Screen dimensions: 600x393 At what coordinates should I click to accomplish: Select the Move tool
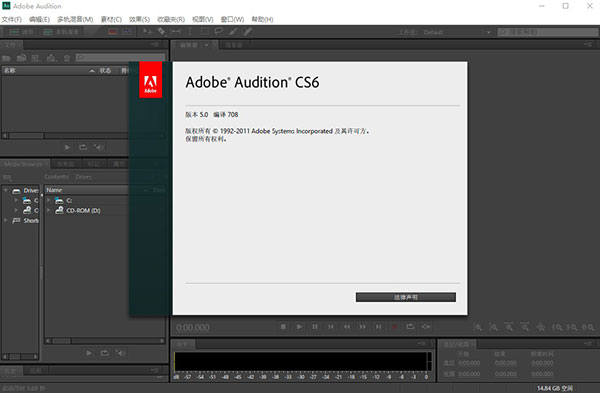tap(147, 32)
